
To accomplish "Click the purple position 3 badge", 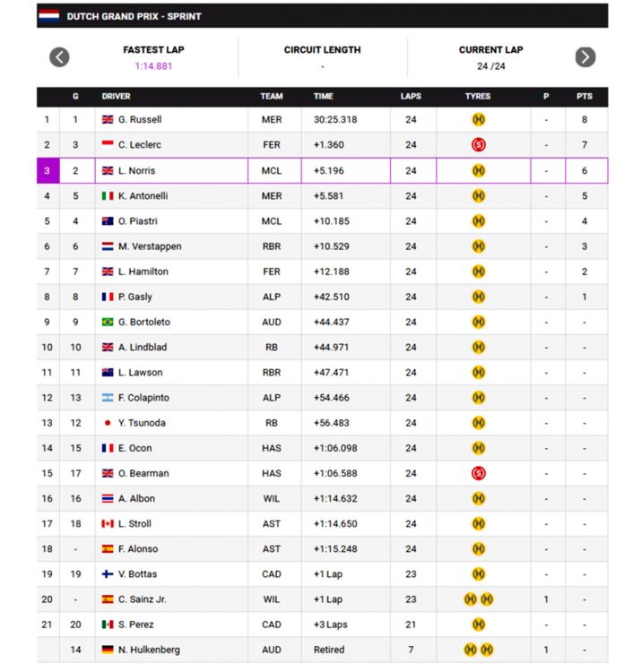I will [48, 170].
